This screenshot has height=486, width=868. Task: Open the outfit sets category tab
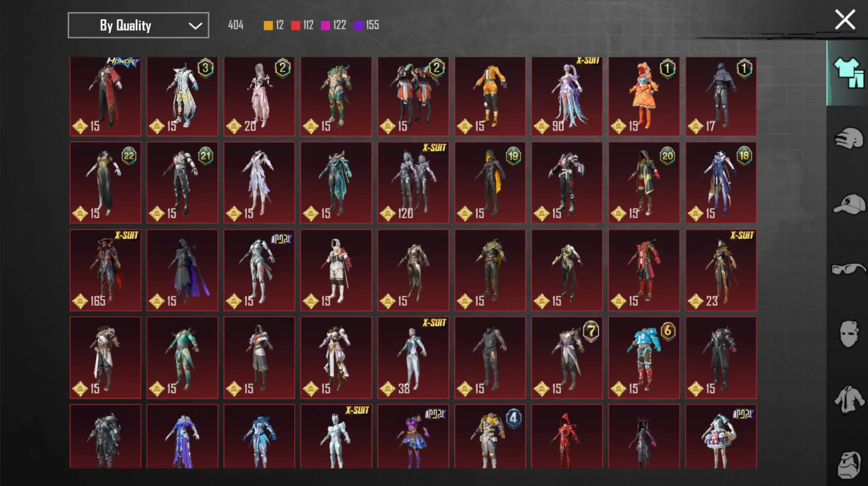pos(848,73)
